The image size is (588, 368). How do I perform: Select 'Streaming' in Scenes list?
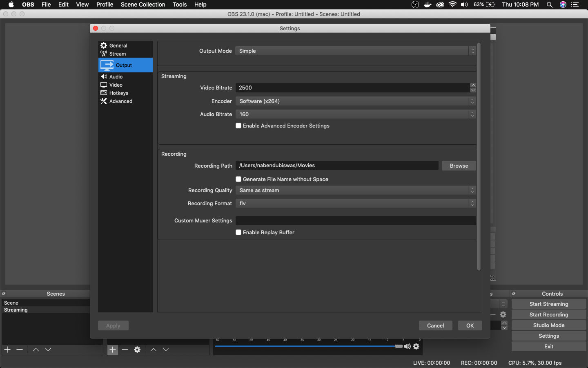pos(46,310)
